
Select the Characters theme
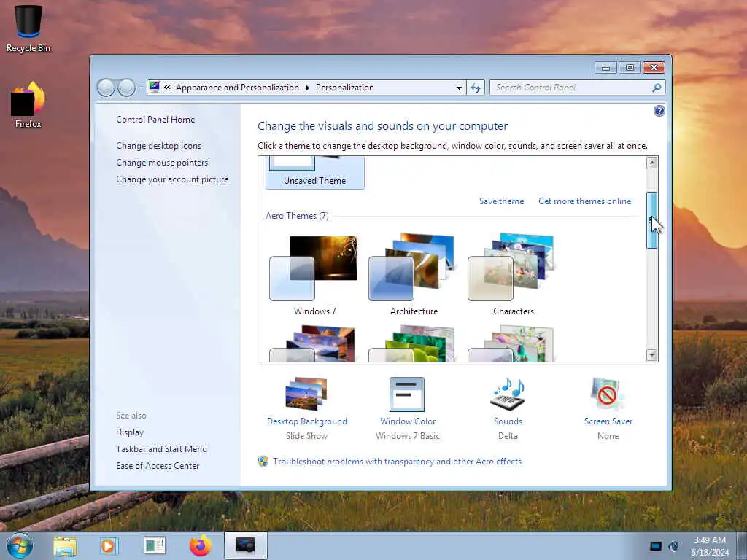(x=513, y=275)
